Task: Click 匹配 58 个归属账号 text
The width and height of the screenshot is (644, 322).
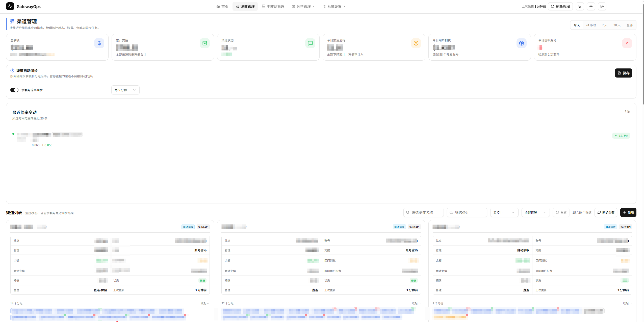Action: 446,55
